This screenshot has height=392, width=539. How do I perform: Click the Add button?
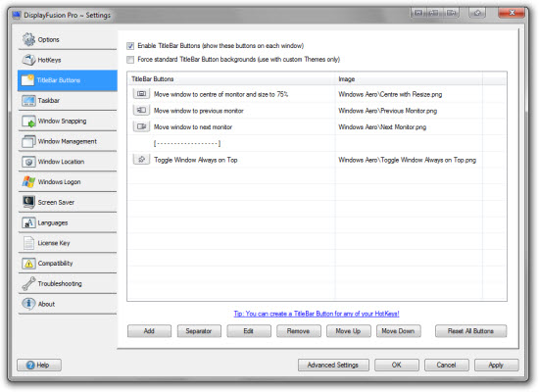(149, 331)
